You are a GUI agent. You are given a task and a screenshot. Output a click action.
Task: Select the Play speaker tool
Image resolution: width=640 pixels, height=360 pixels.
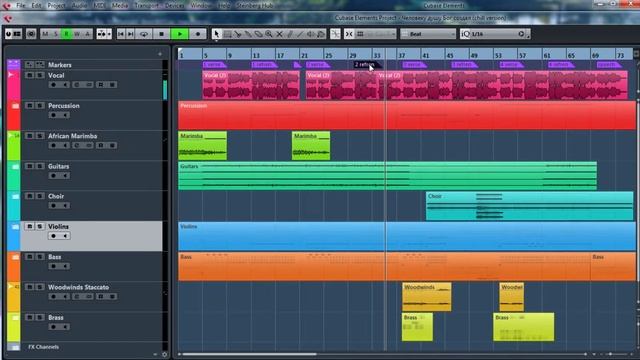coord(311,34)
